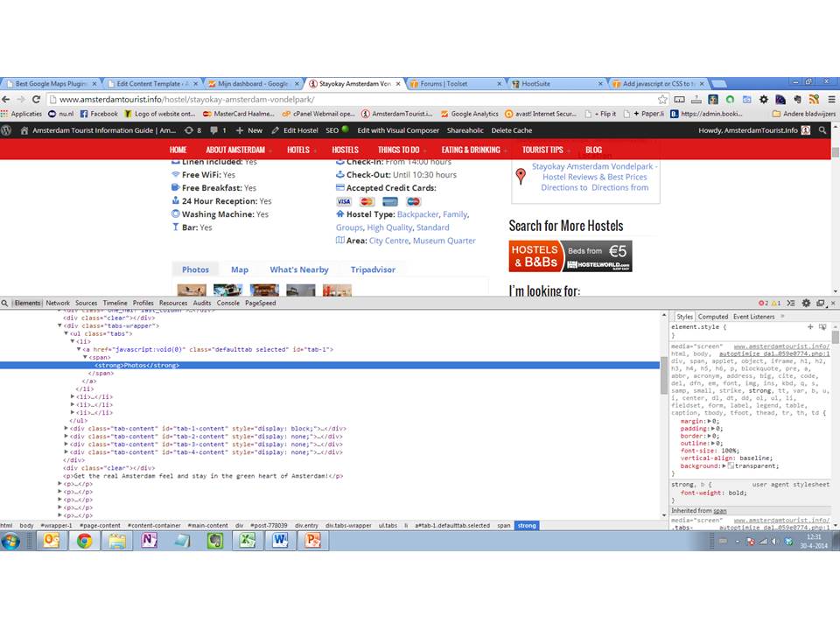Click the new tab button
Screen dimensions: 840x630
click(719, 84)
